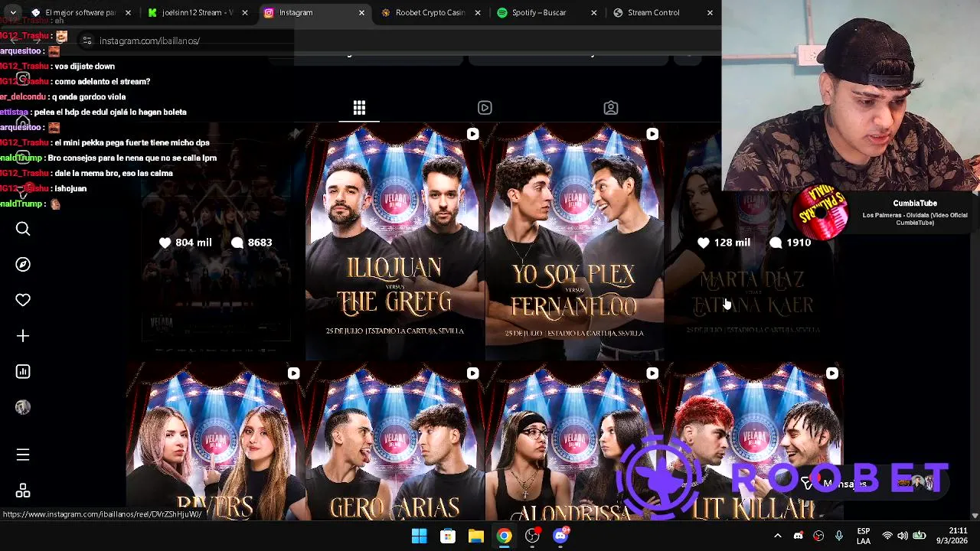Switch to the Tagged profile tab
This screenshot has height=551, width=980.
tap(610, 108)
